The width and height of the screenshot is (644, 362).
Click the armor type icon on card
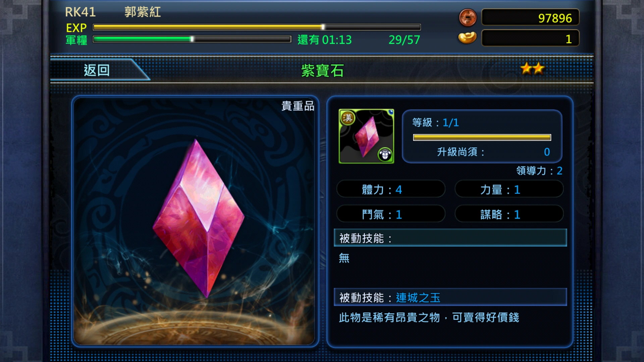point(385,154)
